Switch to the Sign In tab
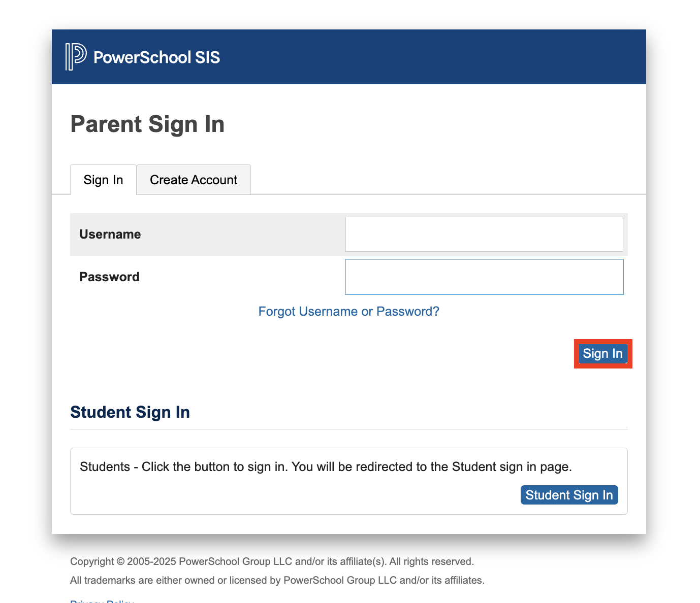This screenshot has height=603, width=700. [x=103, y=180]
